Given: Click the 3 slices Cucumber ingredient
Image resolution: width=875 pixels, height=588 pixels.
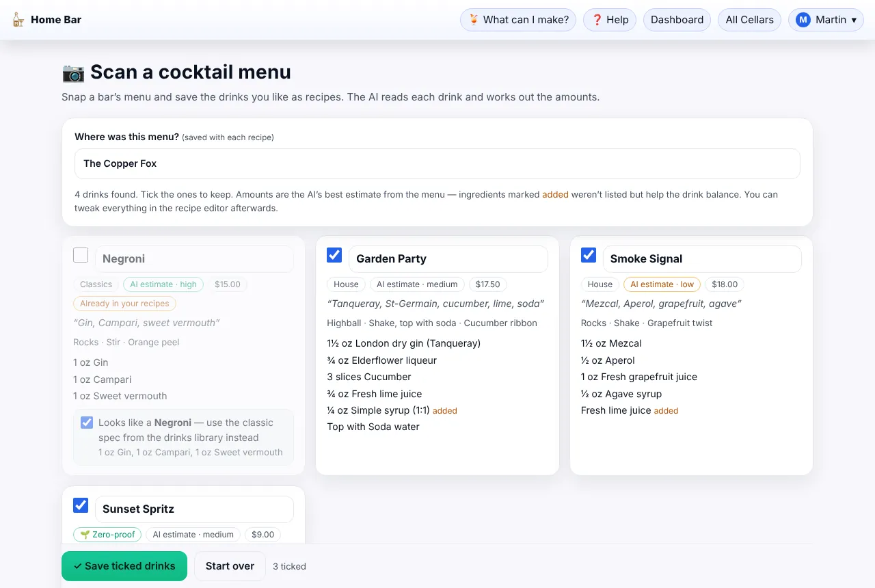Looking at the screenshot, I should point(369,377).
